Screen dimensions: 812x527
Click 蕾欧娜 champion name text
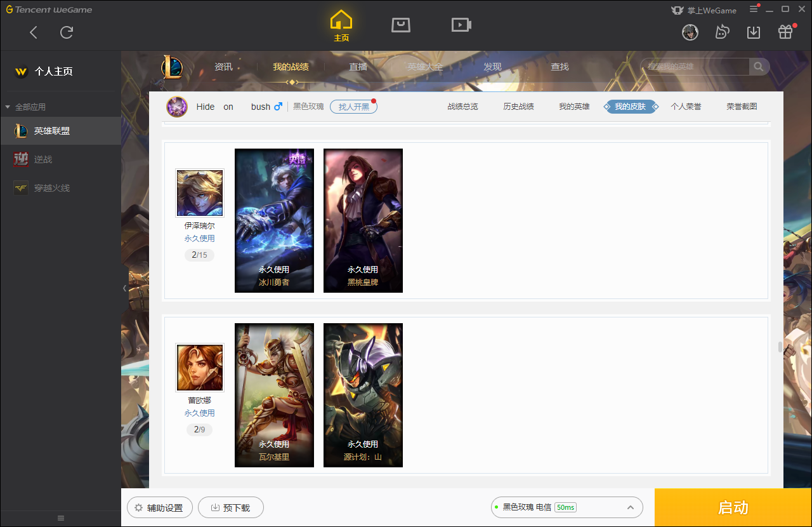coord(200,401)
